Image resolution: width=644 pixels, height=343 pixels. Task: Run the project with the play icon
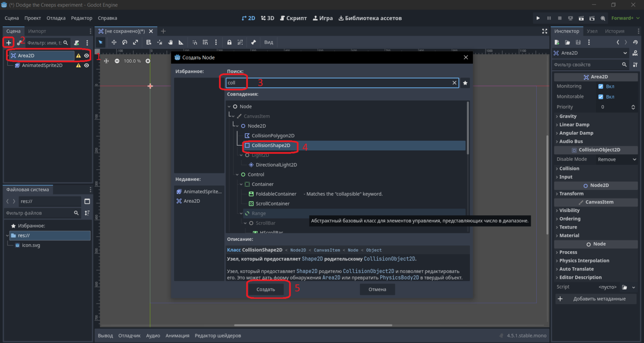[538, 18]
